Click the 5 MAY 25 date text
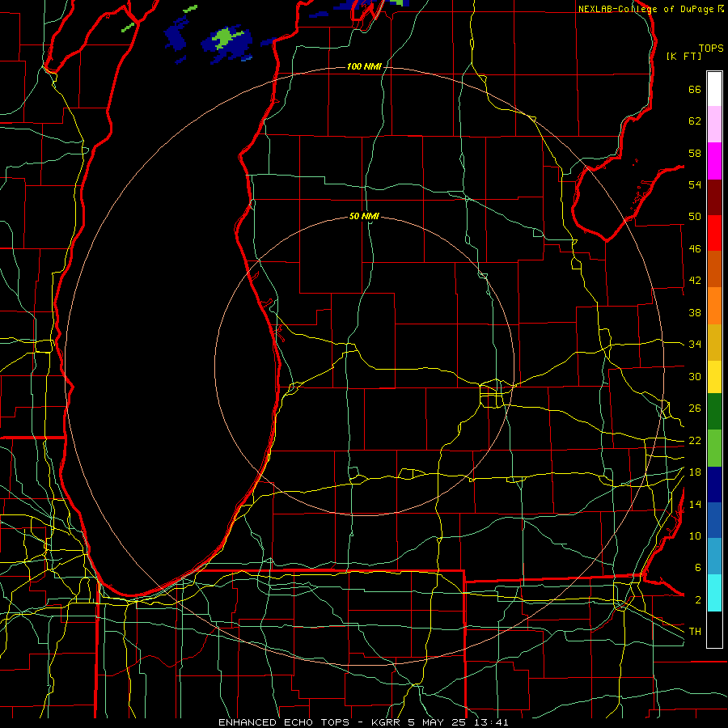Image resolution: width=728 pixels, height=728 pixels. tap(438, 722)
